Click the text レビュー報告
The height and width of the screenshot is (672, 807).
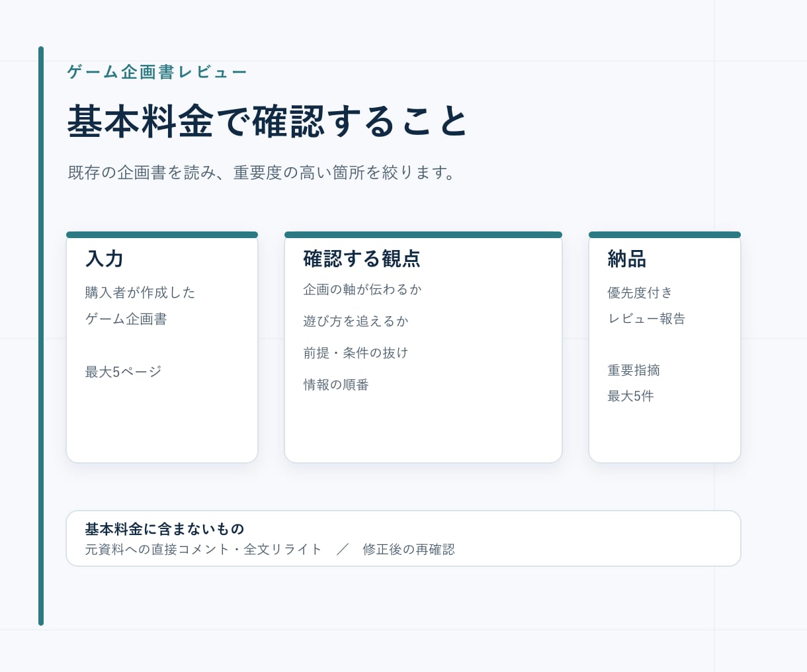pos(646,318)
